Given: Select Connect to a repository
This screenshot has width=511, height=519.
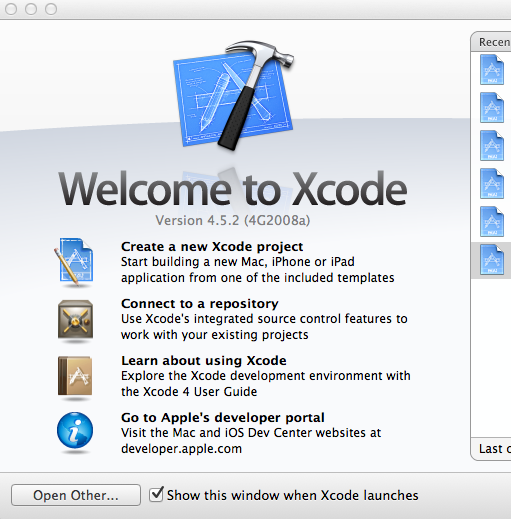Looking at the screenshot, I should point(200,304).
